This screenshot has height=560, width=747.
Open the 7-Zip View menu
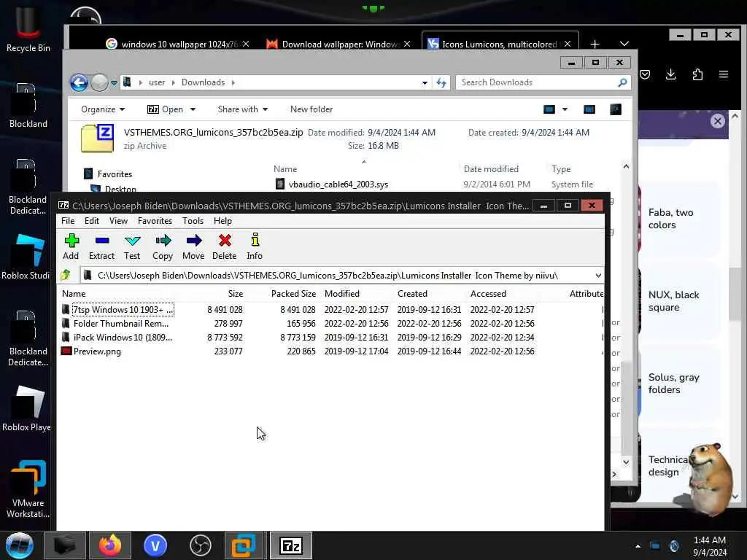point(118,221)
